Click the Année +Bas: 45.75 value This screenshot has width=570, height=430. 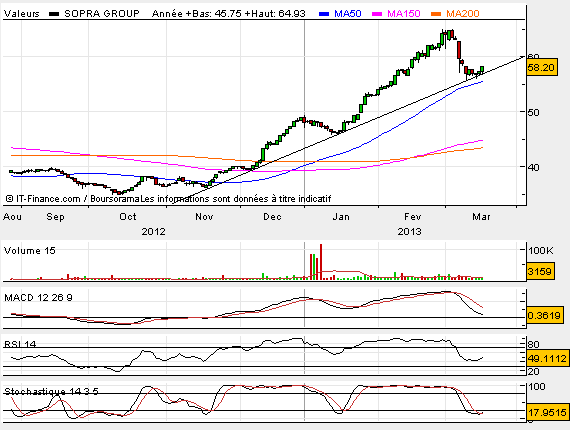pos(197,13)
